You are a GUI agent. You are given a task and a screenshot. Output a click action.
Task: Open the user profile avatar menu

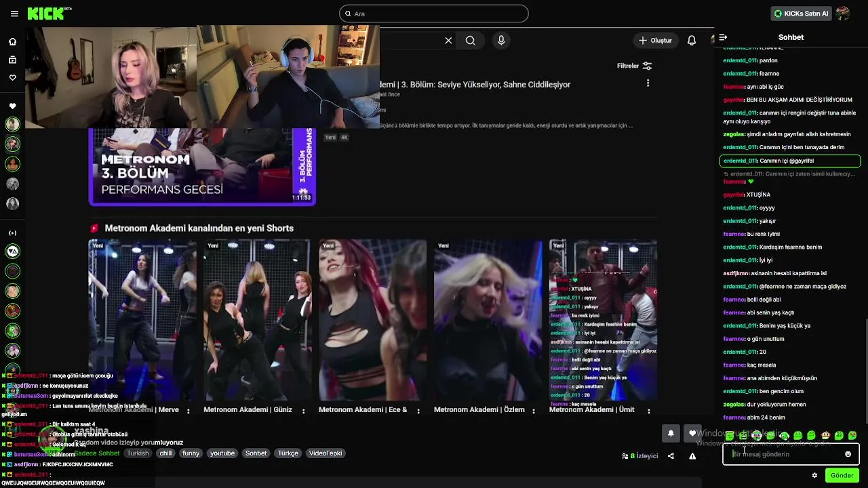pyautogui.click(x=843, y=14)
